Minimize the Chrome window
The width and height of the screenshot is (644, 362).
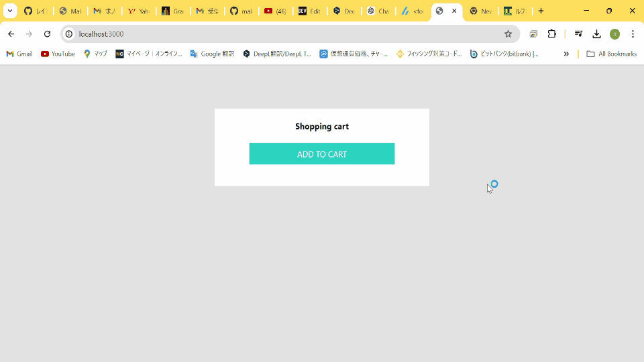point(586,11)
